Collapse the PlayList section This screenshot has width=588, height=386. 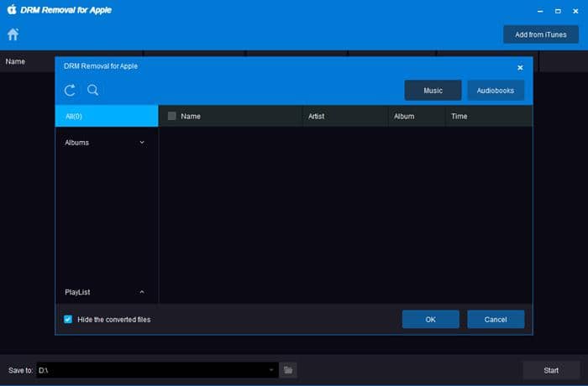(x=142, y=292)
